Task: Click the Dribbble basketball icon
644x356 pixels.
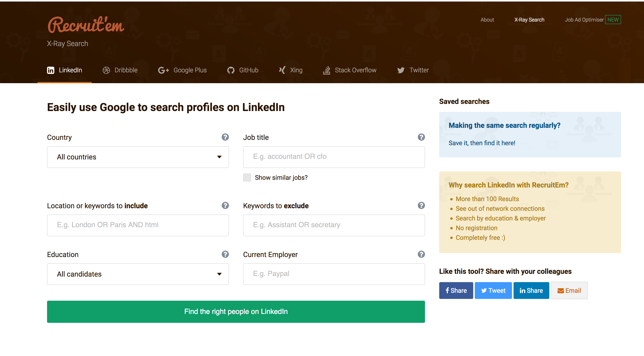Action: pyautogui.click(x=106, y=70)
